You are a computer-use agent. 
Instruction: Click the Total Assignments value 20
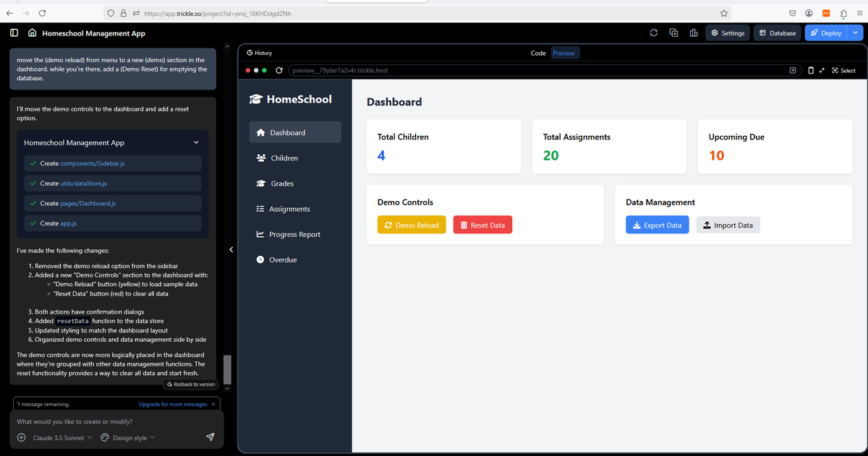pyautogui.click(x=550, y=155)
